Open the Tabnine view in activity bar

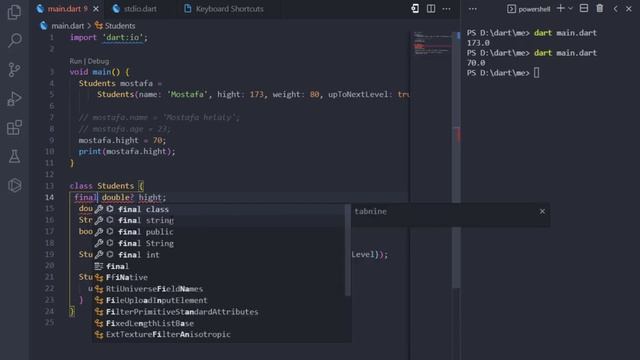coord(14,185)
